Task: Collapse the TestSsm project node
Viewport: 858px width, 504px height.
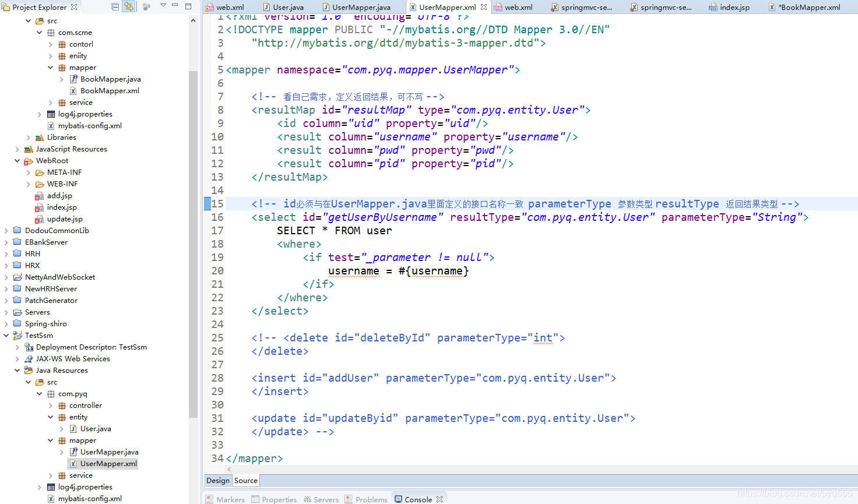Action: pos(6,336)
